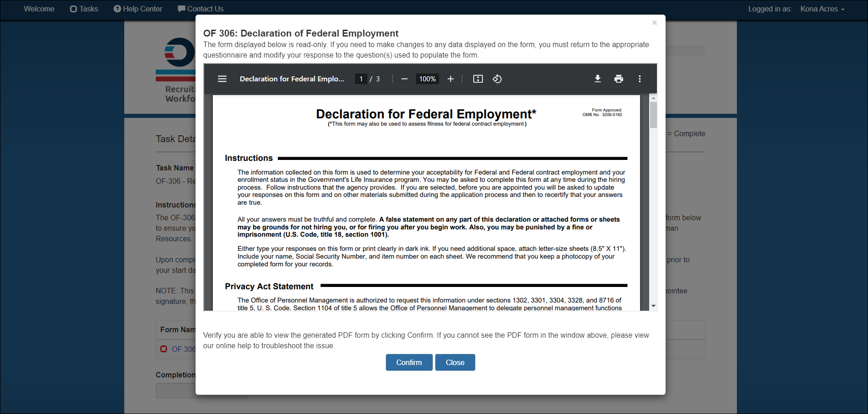Open the Help Center link
Screen dimensions: 868x414
point(138,9)
